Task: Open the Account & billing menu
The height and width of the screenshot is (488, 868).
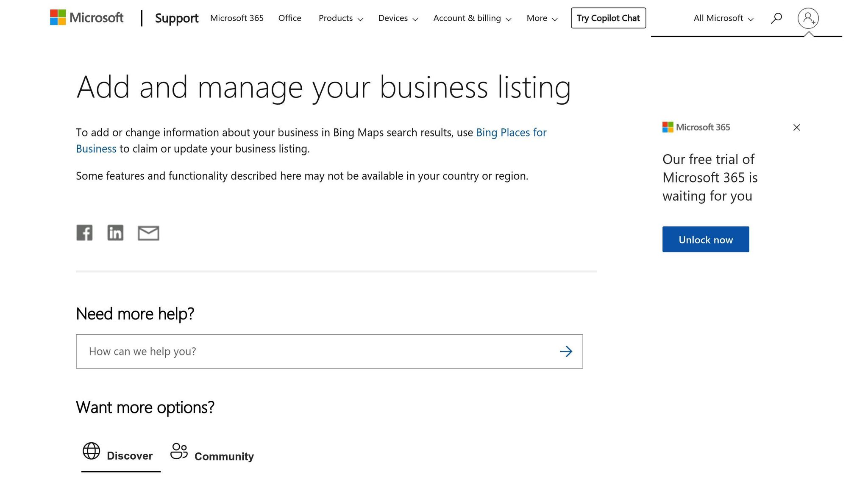Action: [x=472, y=18]
